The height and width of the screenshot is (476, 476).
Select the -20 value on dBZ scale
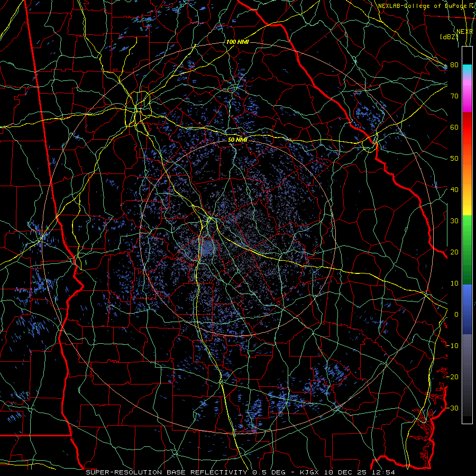[x=452, y=377]
